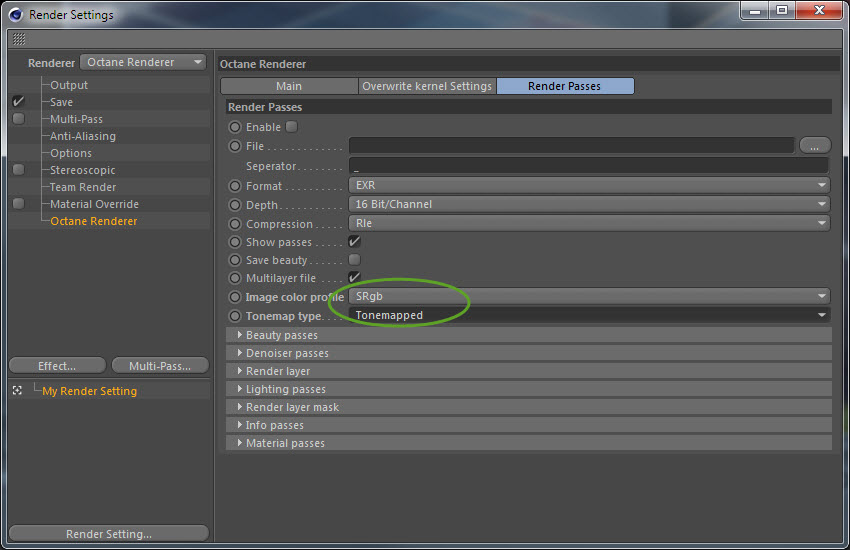Screen dimensions: 850x550
Task: Open Tonemap type dropdown showing Tonemapped
Action: pyautogui.click(x=589, y=315)
